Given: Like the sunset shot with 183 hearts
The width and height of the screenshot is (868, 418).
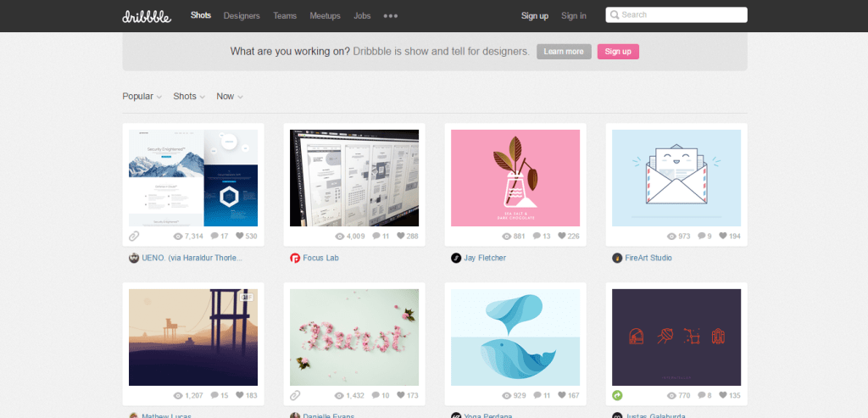Looking at the screenshot, I should click(240, 395).
